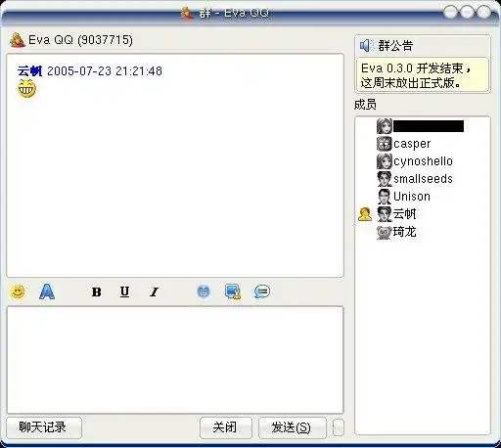The height and width of the screenshot is (448, 501).
Task: Click the group announcement text box
Action: [423, 75]
